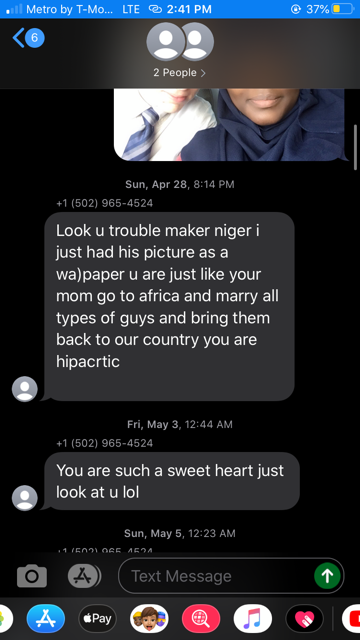Image resolution: width=360 pixels, height=640 pixels.
Task: Select the message starting 'Look u trouble'
Action: tap(169, 306)
